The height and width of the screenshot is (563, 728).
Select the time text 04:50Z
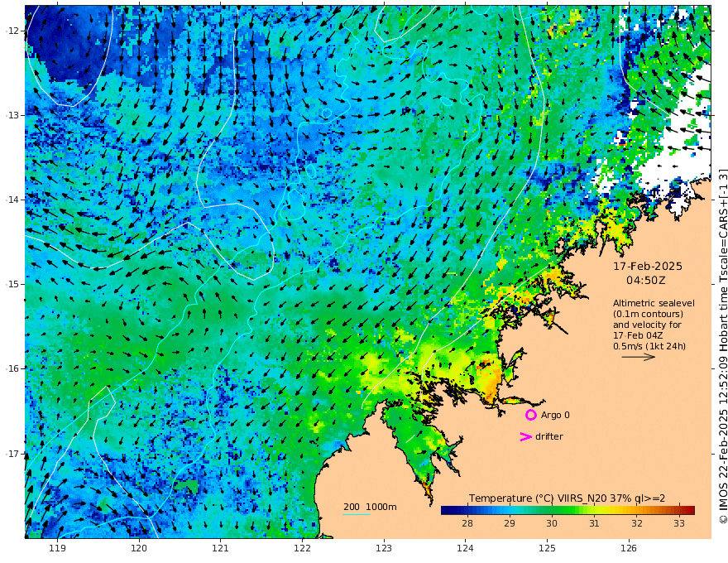(646, 281)
